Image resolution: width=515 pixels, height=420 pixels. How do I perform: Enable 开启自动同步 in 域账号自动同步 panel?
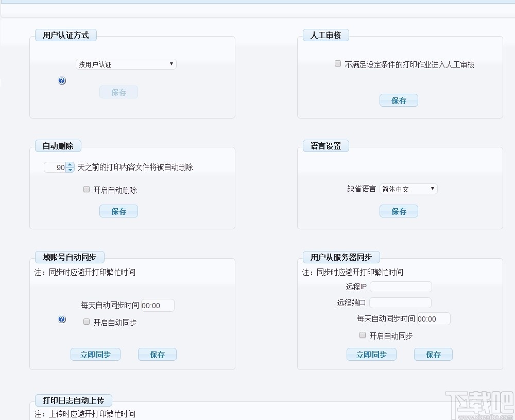[x=86, y=322]
